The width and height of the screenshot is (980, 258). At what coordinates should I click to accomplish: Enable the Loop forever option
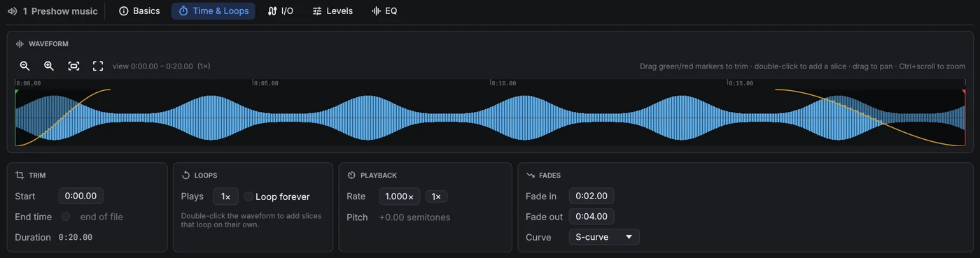point(248,196)
